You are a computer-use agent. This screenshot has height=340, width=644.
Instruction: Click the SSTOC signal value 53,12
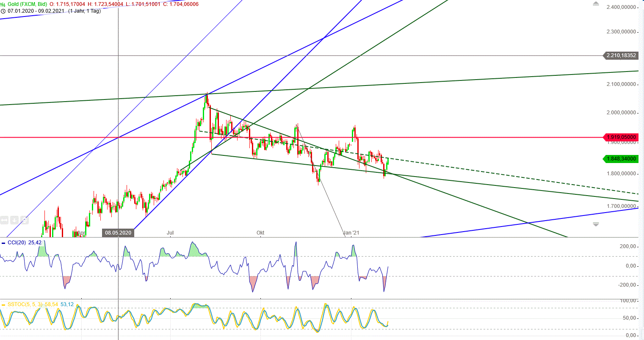coord(67,304)
